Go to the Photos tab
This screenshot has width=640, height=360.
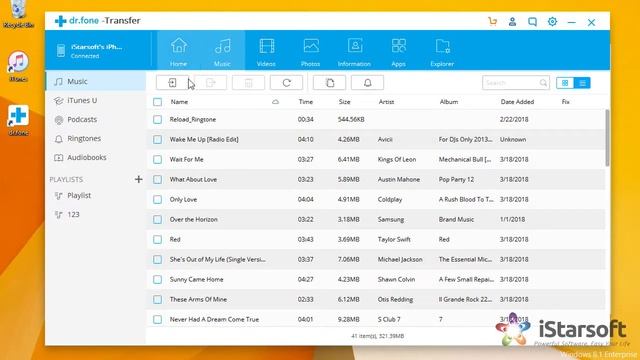(311, 52)
